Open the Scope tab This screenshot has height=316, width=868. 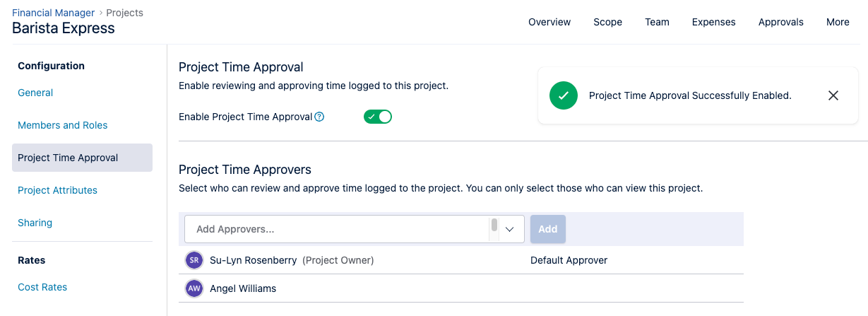coord(607,22)
